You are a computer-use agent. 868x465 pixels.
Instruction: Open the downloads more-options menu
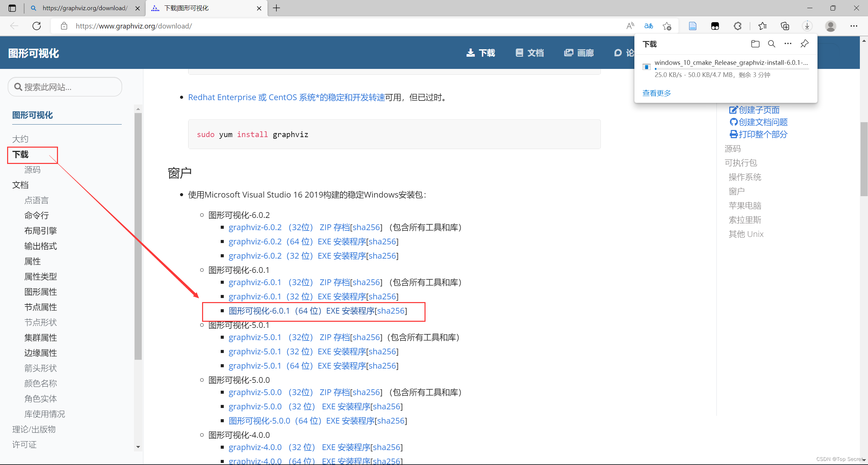click(x=787, y=43)
